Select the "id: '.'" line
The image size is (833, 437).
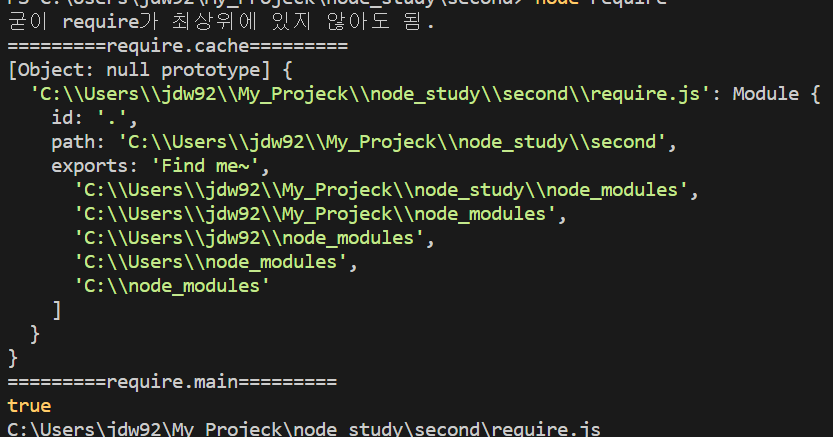[95, 118]
